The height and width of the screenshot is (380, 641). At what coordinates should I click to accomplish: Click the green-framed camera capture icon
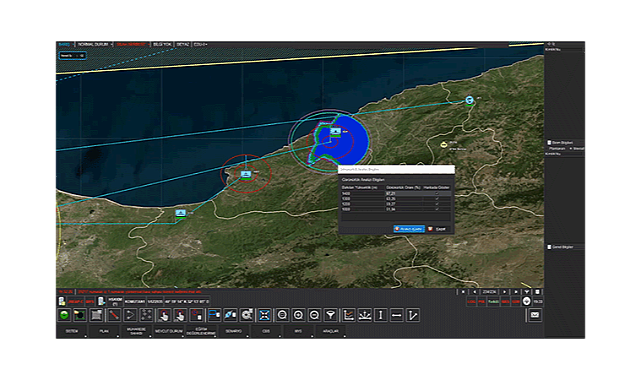coord(80,315)
